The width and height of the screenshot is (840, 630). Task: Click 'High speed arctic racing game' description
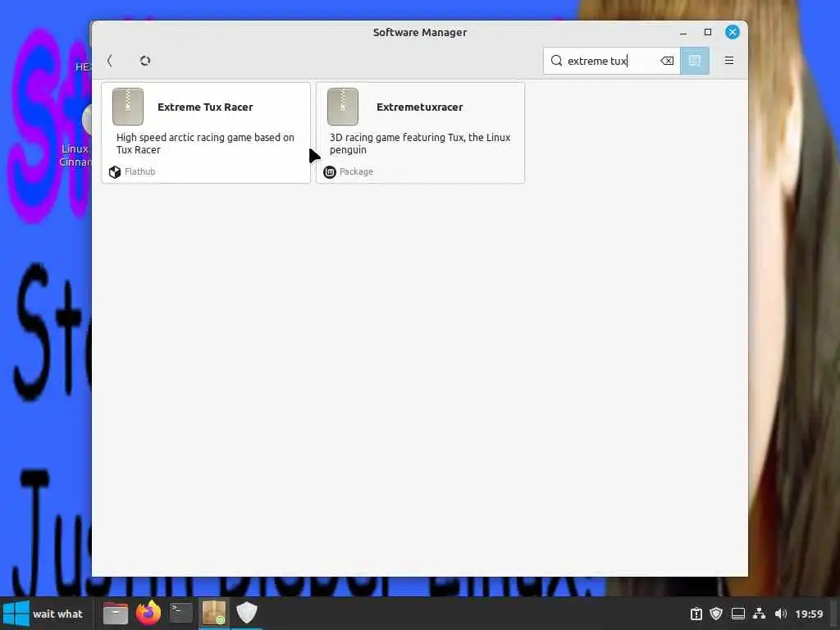point(205,144)
